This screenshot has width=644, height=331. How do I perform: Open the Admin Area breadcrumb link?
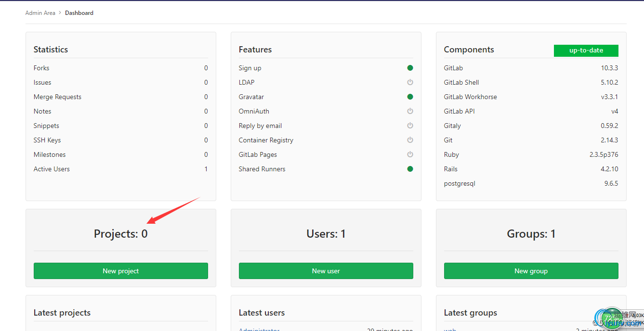(x=40, y=13)
